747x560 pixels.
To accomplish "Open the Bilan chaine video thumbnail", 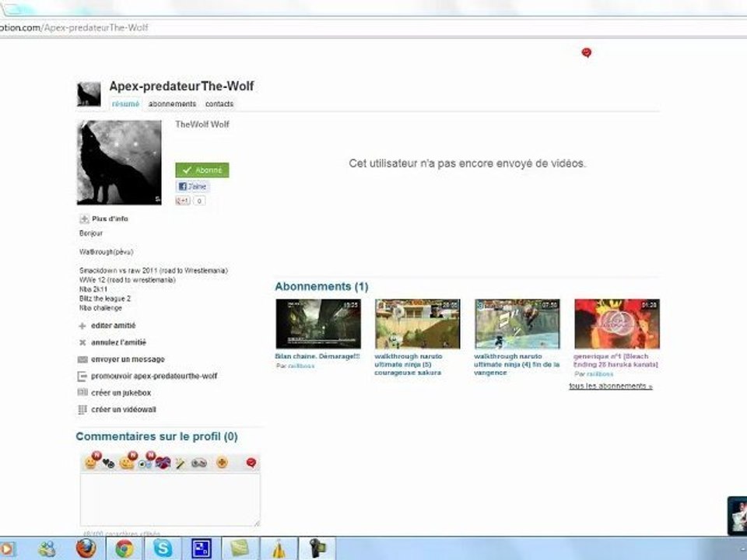I will 318,324.
